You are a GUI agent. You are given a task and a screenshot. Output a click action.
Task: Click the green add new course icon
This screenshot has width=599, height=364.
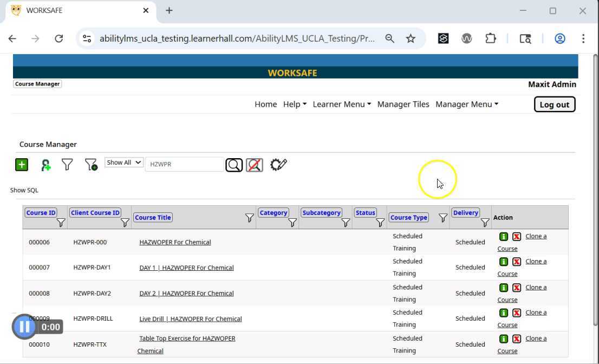coord(21,165)
